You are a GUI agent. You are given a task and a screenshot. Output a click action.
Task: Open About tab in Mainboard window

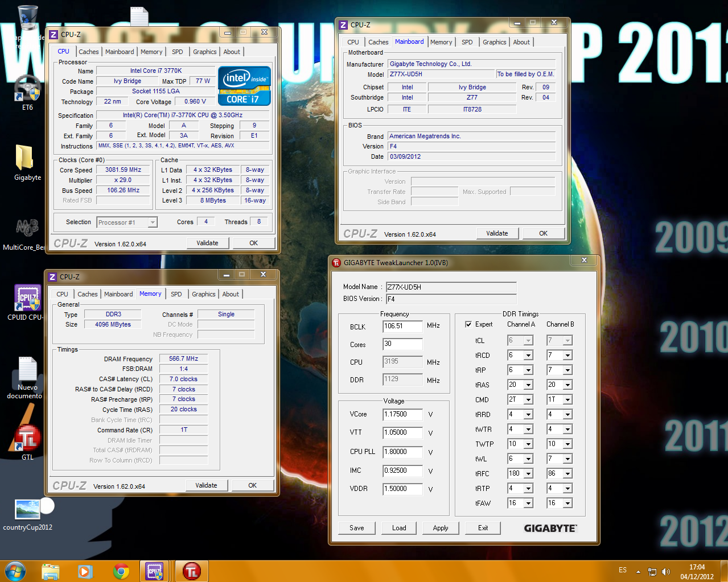coord(521,42)
